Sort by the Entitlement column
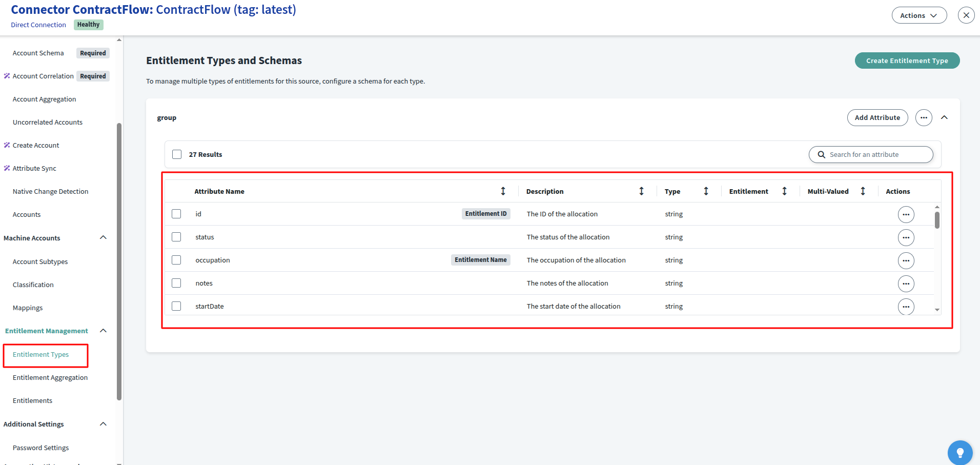Image resolution: width=980 pixels, height=465 pixels. 784,191
